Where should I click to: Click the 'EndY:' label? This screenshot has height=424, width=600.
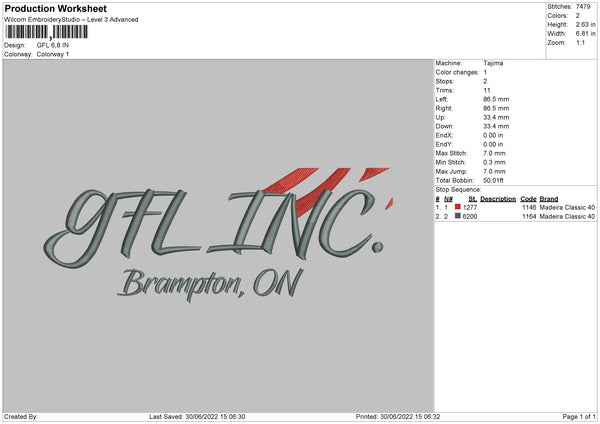click(444, 144)
